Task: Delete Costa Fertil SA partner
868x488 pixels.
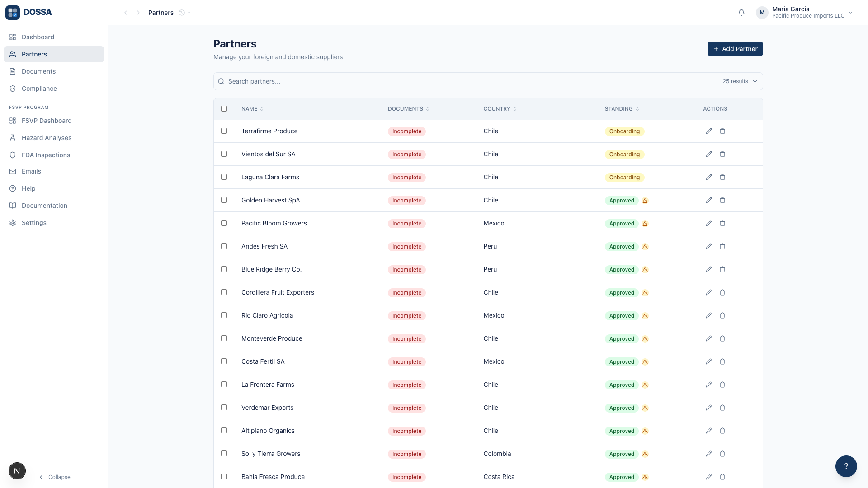Action: tap(722, 361)
